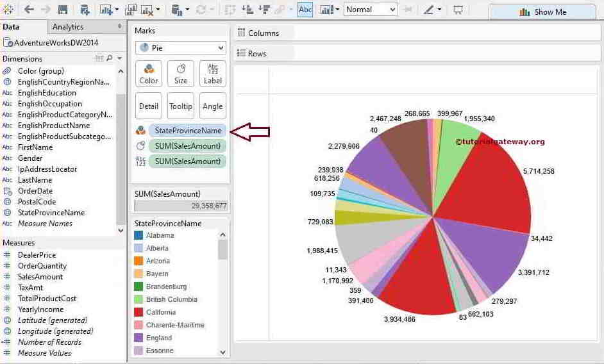Open the Size card in Marks
Viewport: 604px width, 364px height.
pyautogui.click(x=181, y=74)
